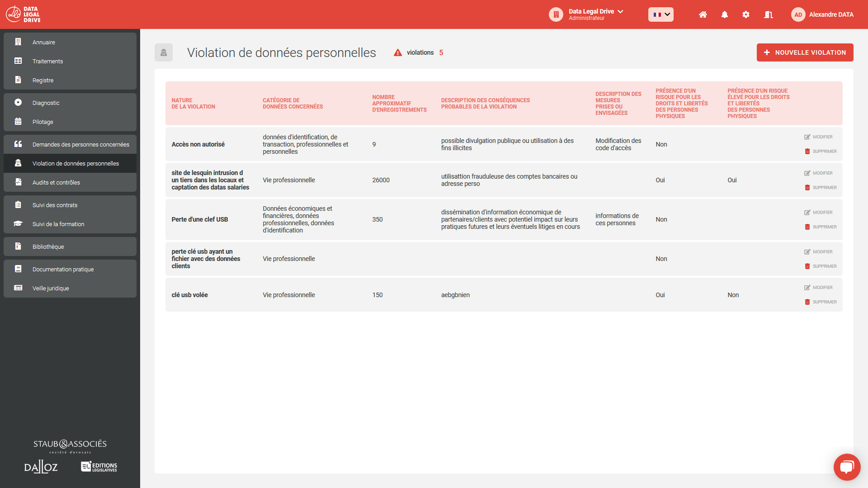
Task: Open Audits et contrôles in sidebar
Action: coord(70,182)
